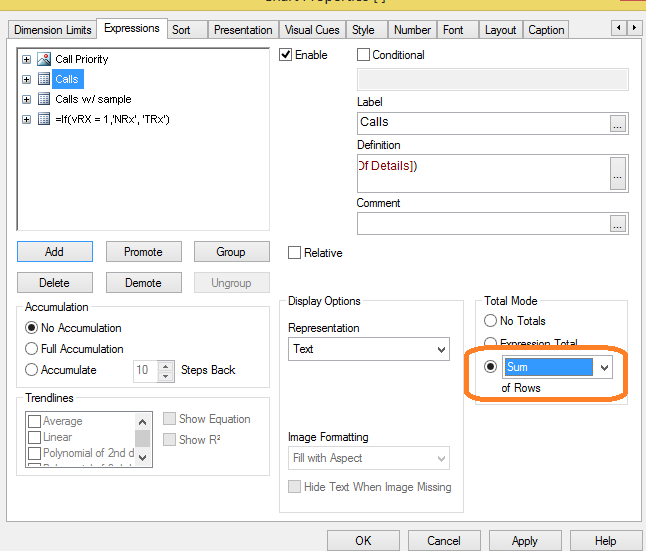Open the Representation dropdown
The height and width of the screenshot is (551, 646).
441,349
